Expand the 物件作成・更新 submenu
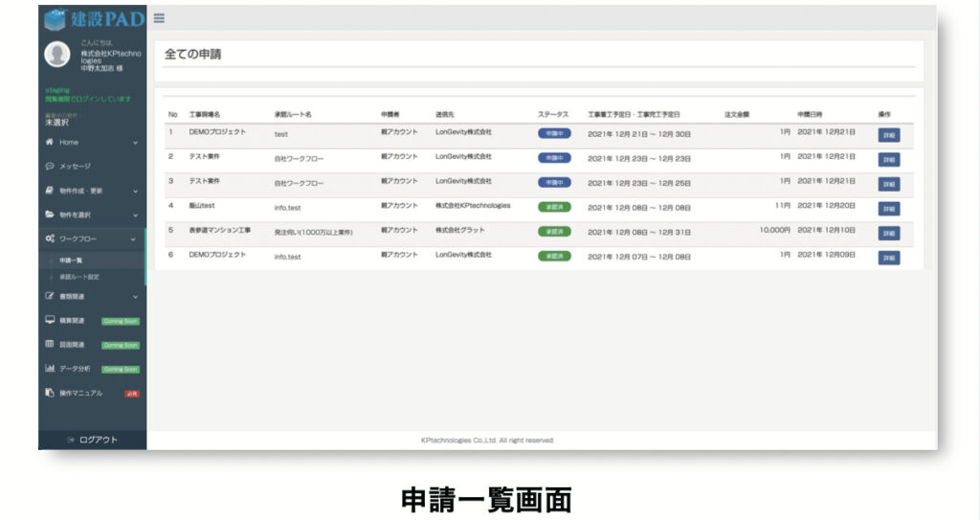This screenshot has width=980, height=520. pyautogui.click(x=135, y=191)
